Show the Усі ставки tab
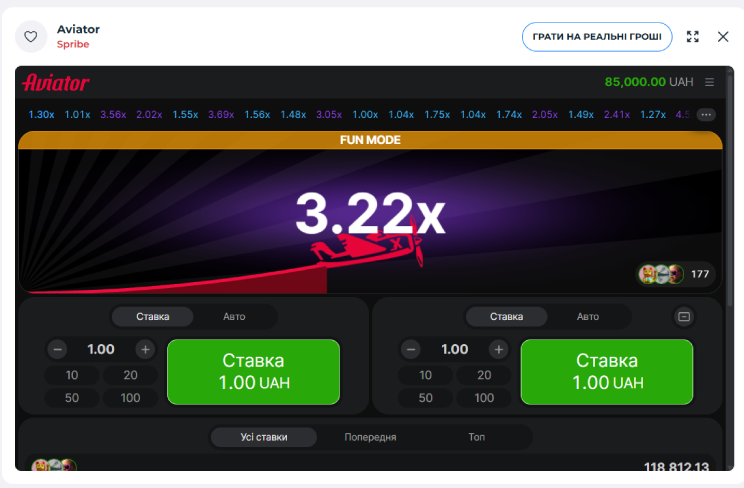This screenshot has height=488, width=744. [x=264, y=437]
